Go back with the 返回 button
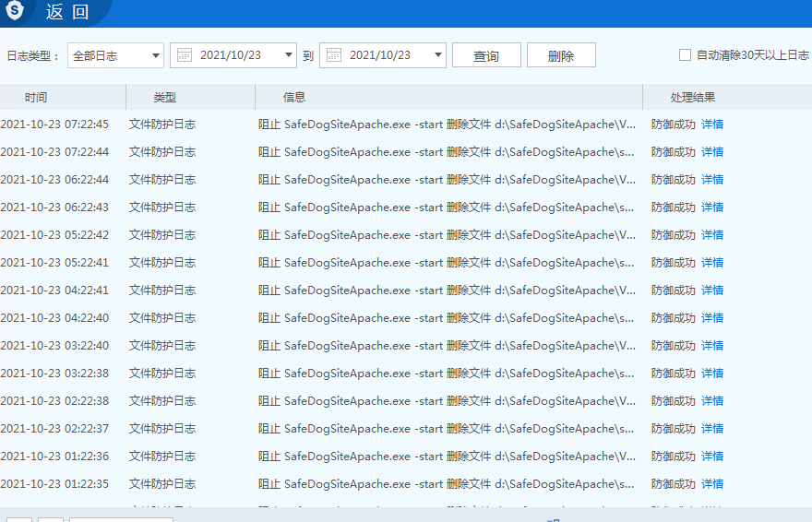The height and width of the screenshot is (522, 812). (x=67, y=11)
